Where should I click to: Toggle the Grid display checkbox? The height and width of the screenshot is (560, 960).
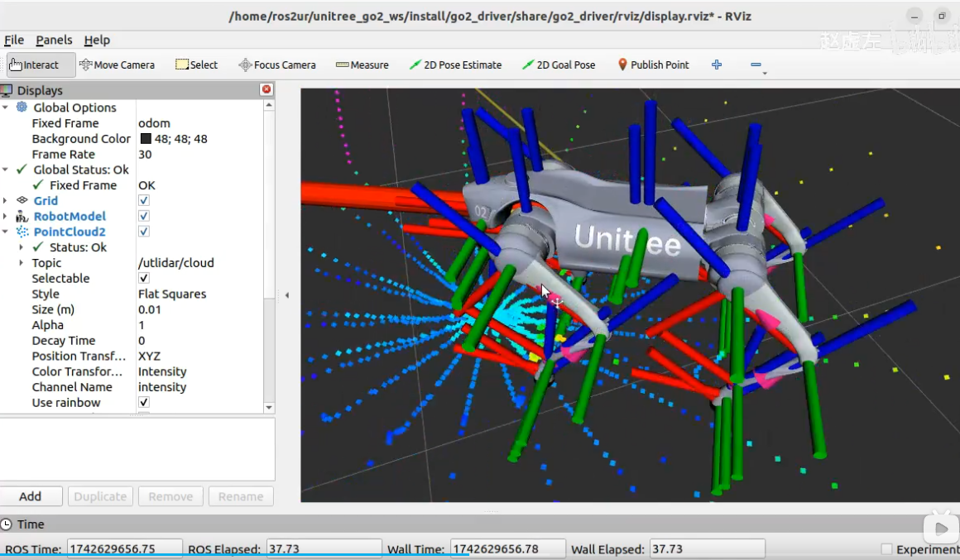(144, 200)
